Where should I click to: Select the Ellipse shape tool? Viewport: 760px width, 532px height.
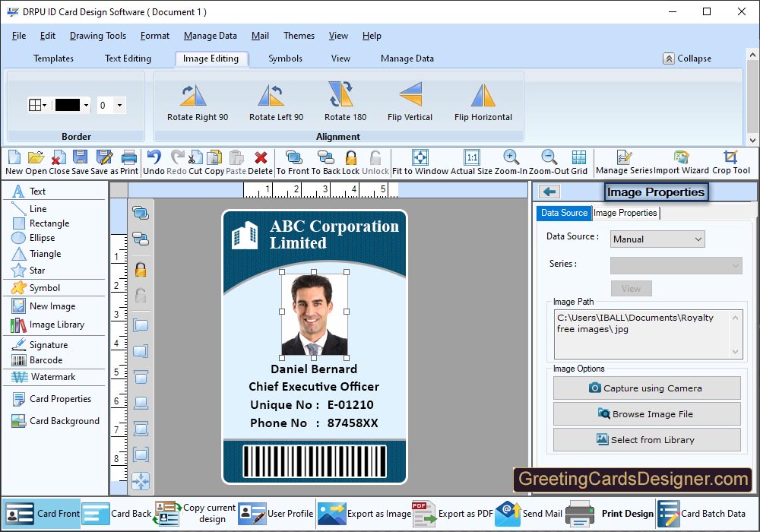[33, 238]
